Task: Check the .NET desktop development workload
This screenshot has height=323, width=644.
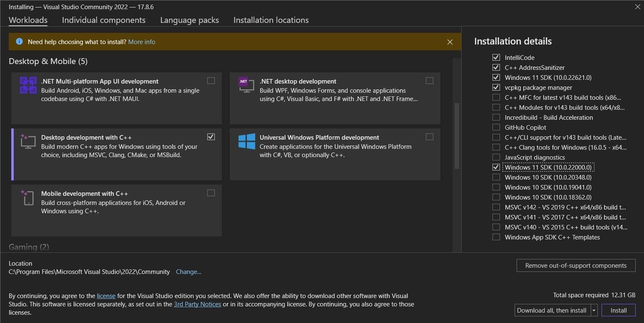Action: click(430, 81)
